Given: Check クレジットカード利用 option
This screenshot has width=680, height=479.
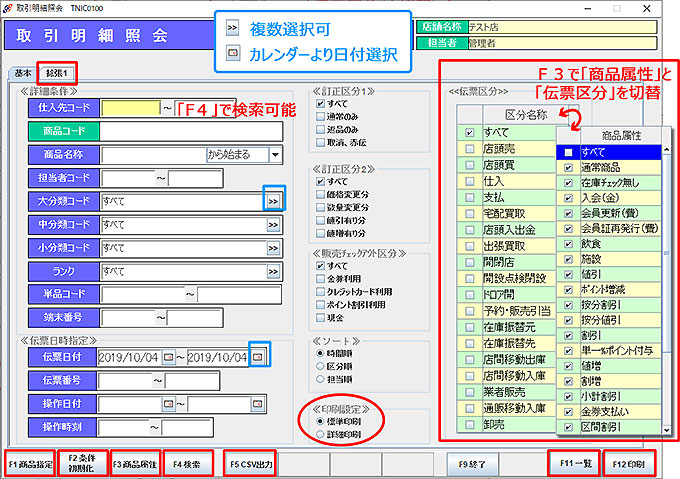Looking at the screenshot, I should coord(319,292).
